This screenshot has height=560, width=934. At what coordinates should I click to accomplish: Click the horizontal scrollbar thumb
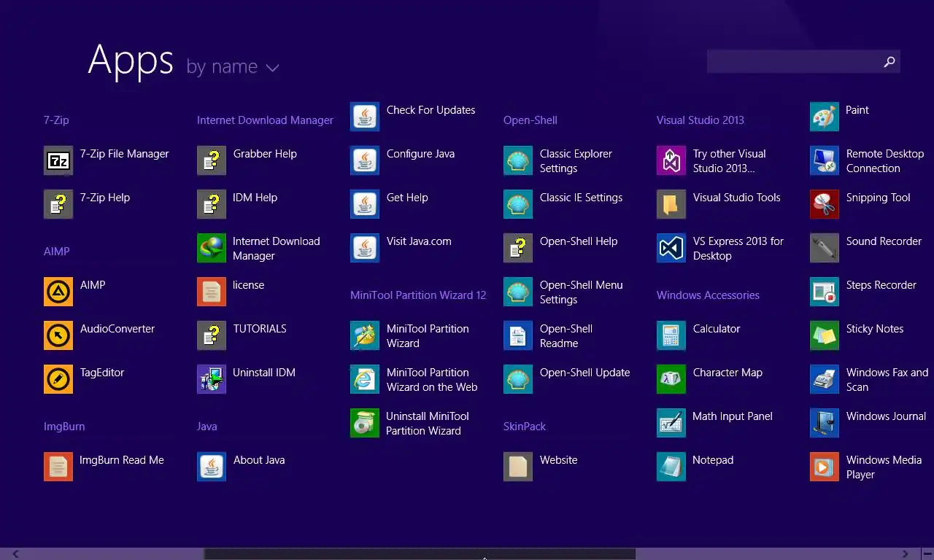click(420, 554)
